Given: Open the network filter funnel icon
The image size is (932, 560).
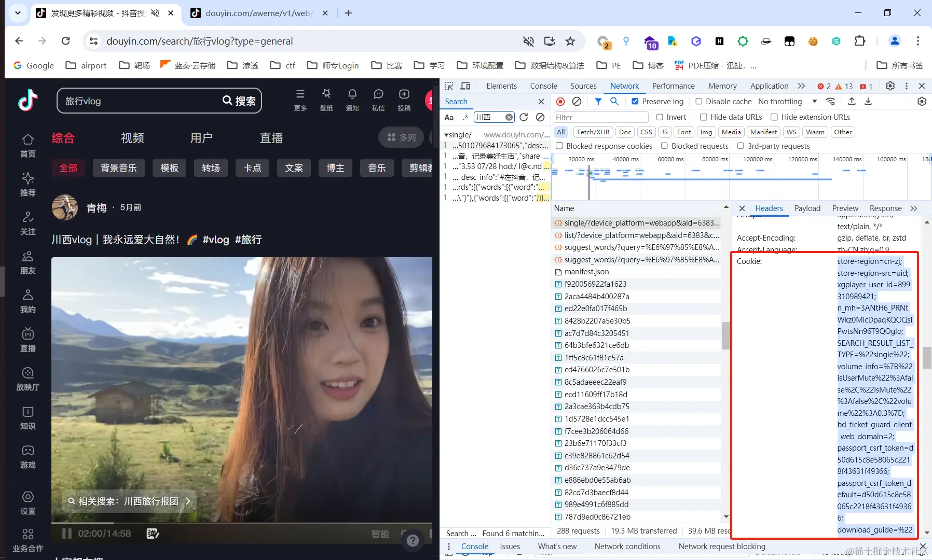Looking at the screenshot, I should tap(598, 102).
